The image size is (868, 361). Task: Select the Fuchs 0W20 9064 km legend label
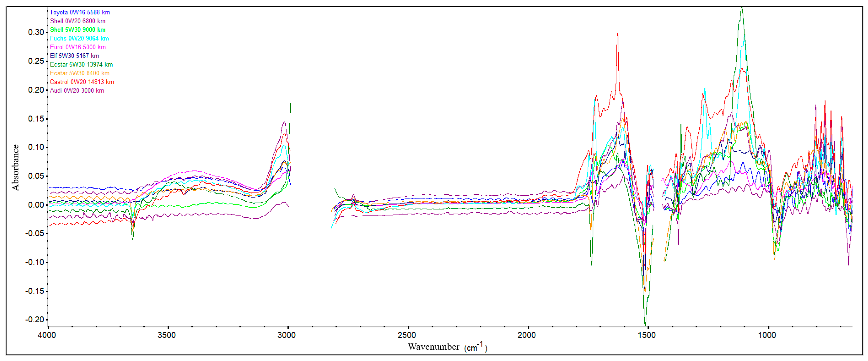79,38
